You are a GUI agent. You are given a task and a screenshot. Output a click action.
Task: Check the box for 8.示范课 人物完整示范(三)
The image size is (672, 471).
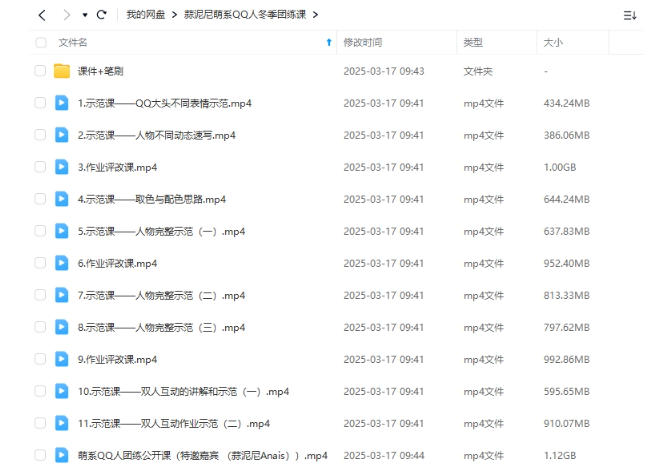pyautogui.click(x=40, y=327)
